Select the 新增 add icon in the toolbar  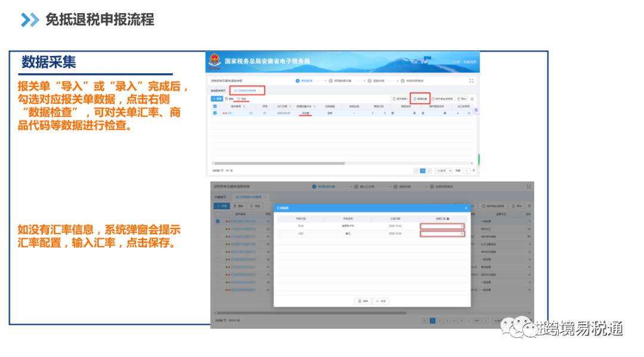(x=216, y=98)
